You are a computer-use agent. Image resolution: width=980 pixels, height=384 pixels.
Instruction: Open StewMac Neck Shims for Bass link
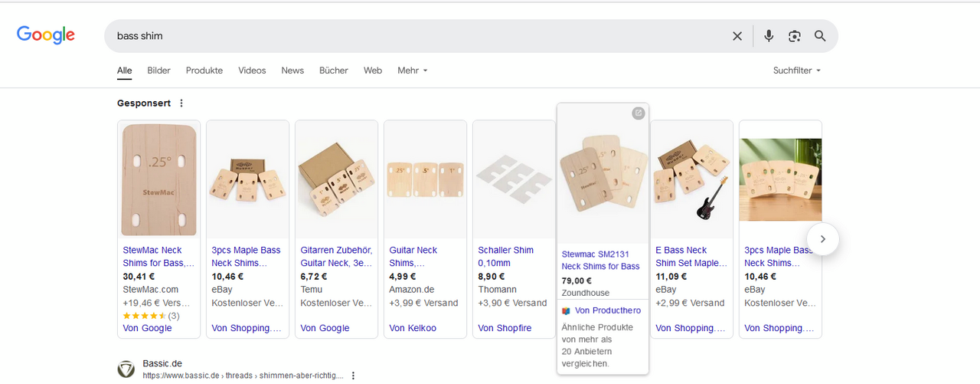click(x=158, y=257)
